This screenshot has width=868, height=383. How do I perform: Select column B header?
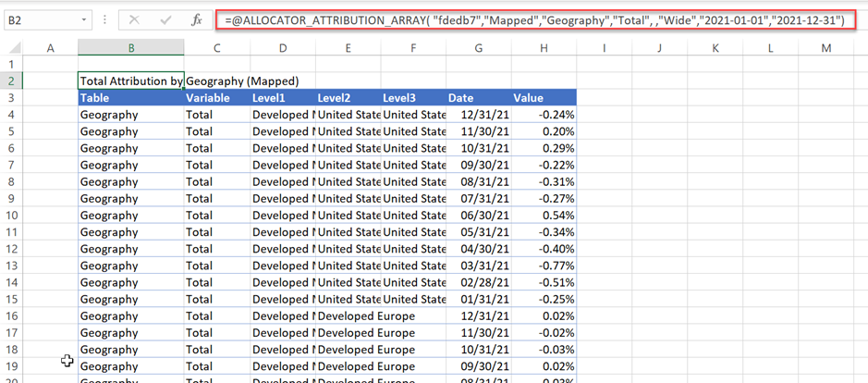[x=130, y=48]
